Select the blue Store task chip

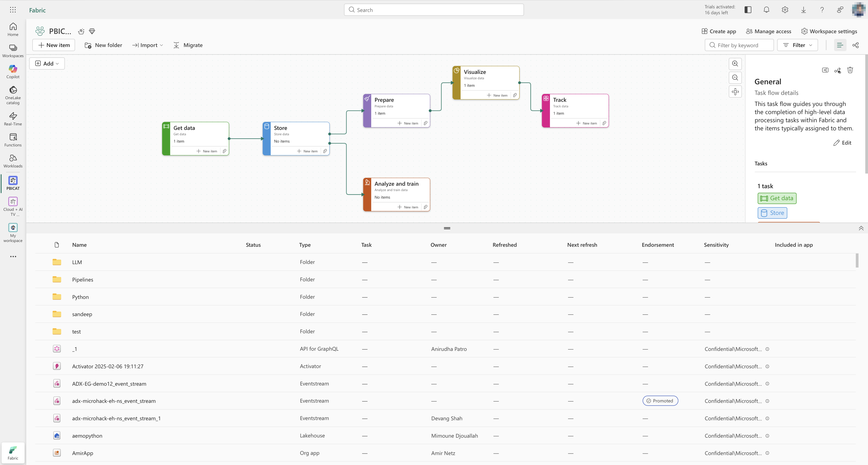point(772,213)
